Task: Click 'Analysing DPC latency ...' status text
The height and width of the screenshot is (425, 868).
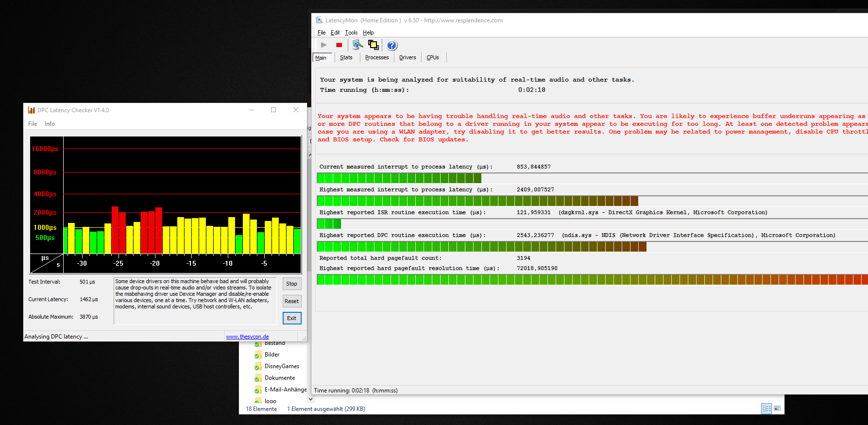Action: pos(56,337)
